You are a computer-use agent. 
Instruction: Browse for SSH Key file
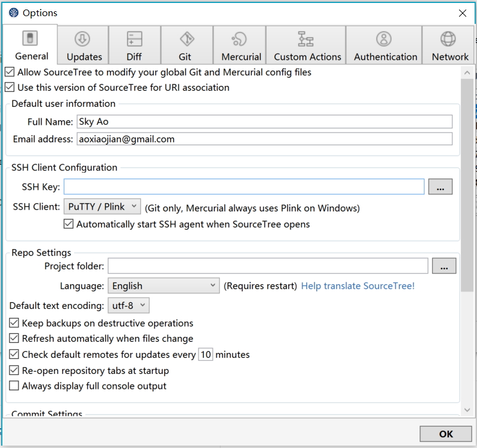[x=440, y=187]
